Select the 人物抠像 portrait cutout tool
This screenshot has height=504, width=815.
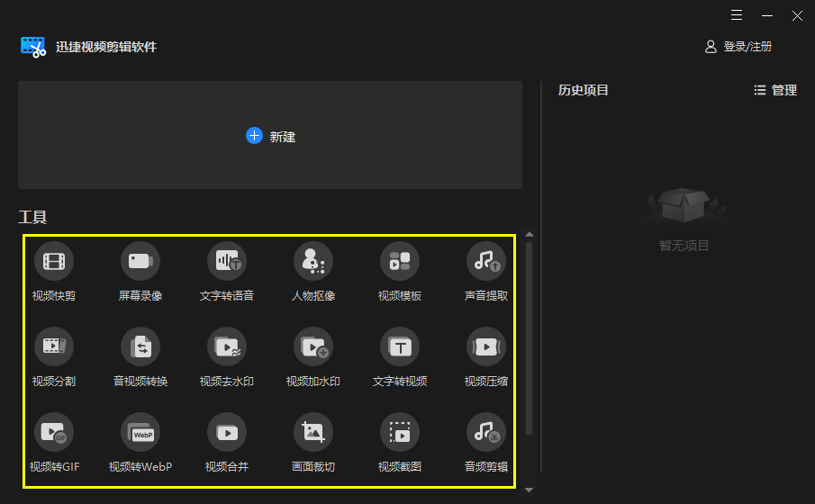click(x=313, y=262)
